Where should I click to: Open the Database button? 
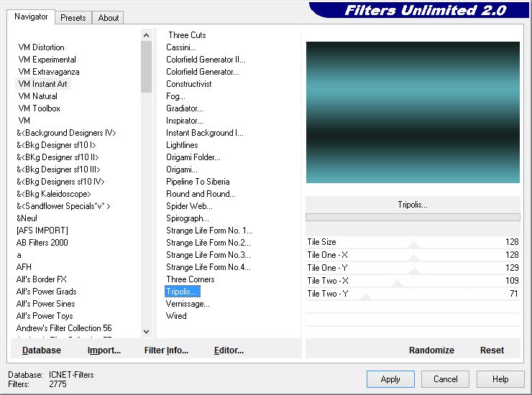click(x=42, y=350)
